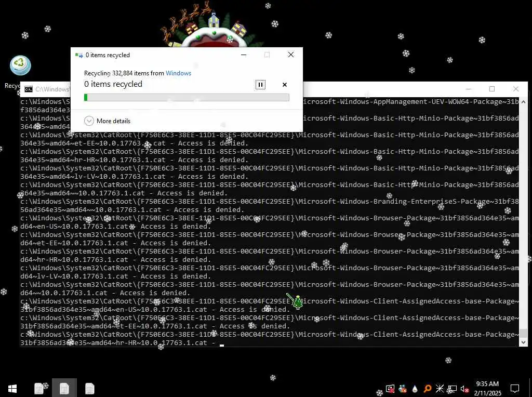Screen dimensions: 532x397
Task: Open the colorful people tray icon
Action: click(x=403, y=389)
